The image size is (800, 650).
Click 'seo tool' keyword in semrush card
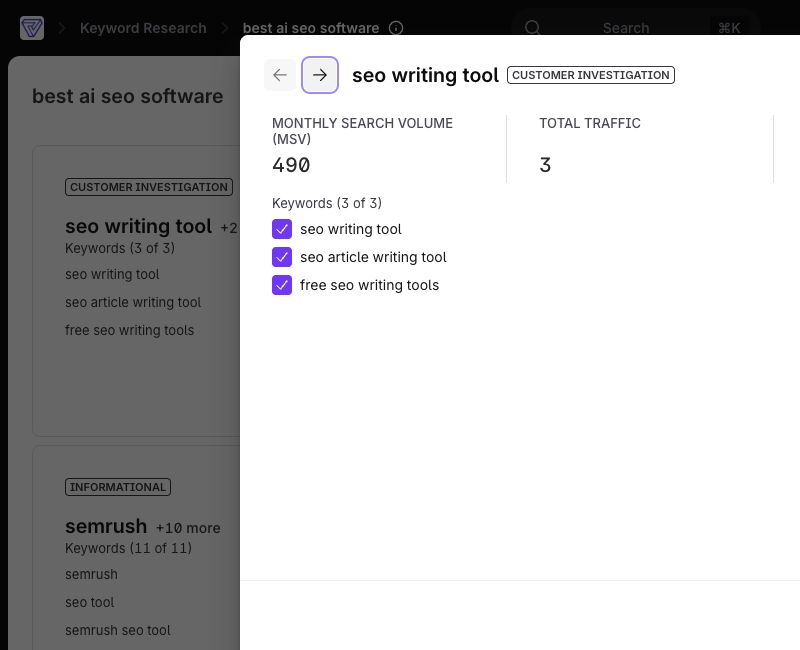coord(90,603)
